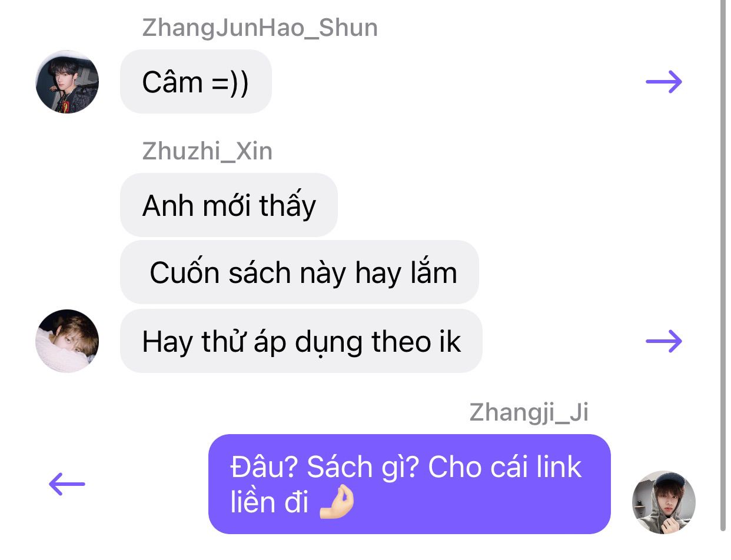Select the "Cuốn sách này hay lắm" bubble
Image resolution: width=731 pixels, height=560 pixels.
pos(300,272)
